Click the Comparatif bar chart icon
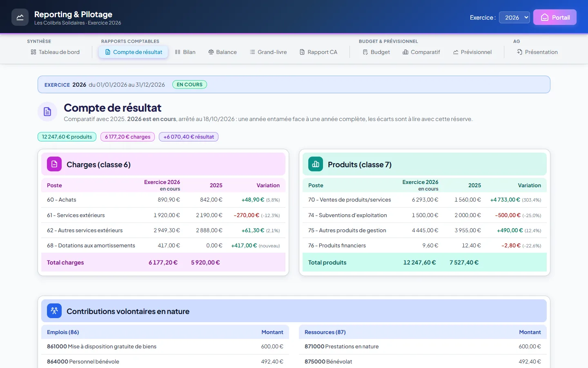Viewport: 588px width, 368px height. 405,52
